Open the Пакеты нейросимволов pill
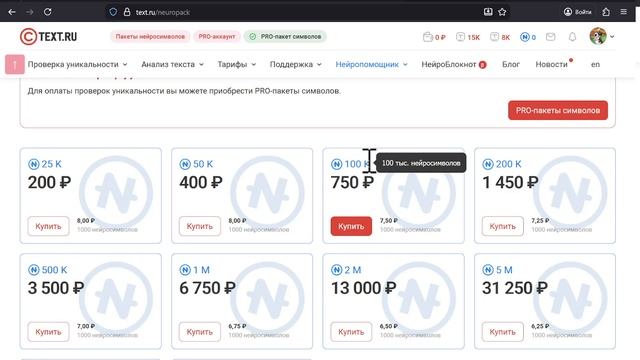 tap(150, 36)
